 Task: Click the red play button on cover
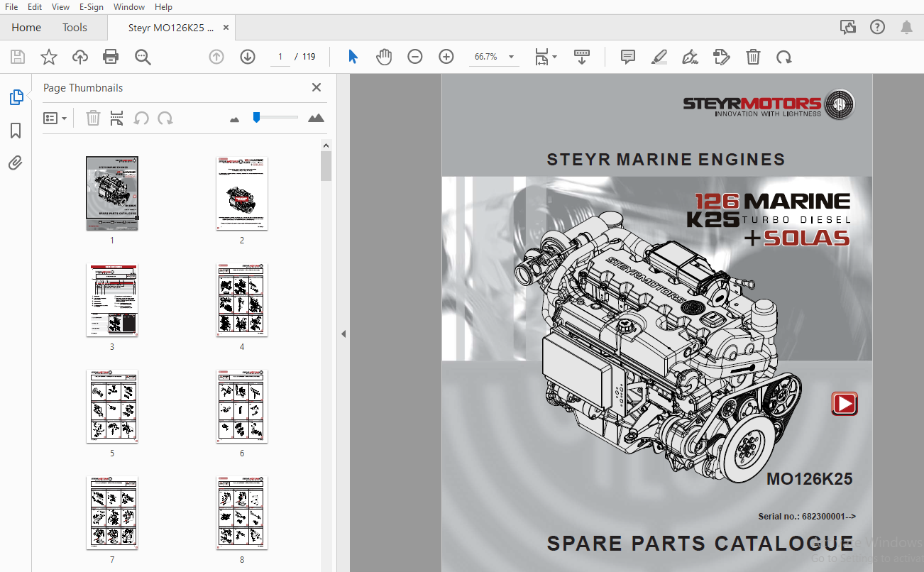(x=845, y=404)
